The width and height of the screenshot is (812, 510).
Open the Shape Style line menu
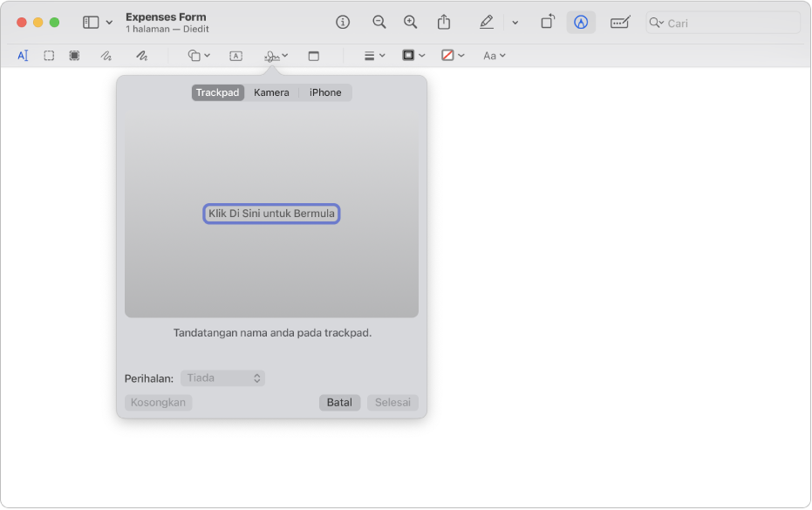(374, 56)
